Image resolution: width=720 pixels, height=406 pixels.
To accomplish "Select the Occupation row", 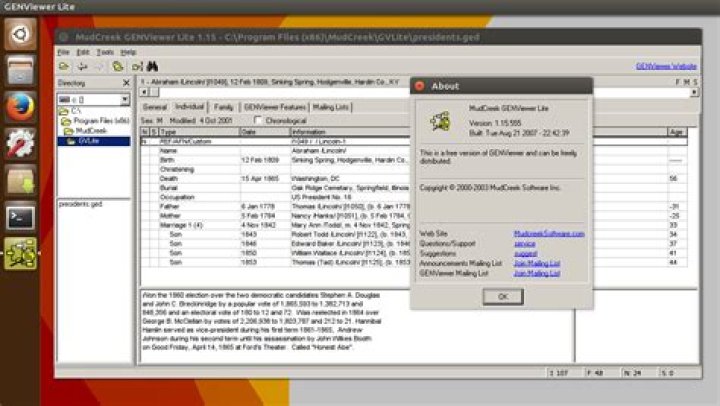I will point(276,197).
